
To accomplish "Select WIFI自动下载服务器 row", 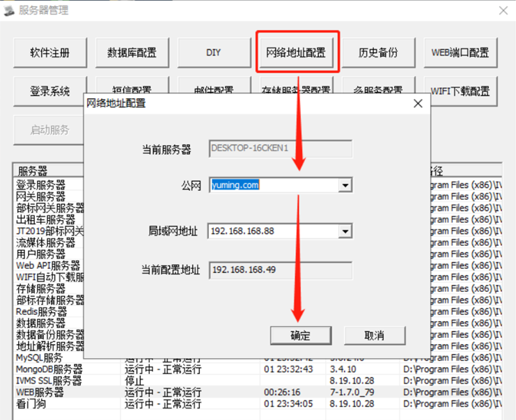I will coord(49,277).
